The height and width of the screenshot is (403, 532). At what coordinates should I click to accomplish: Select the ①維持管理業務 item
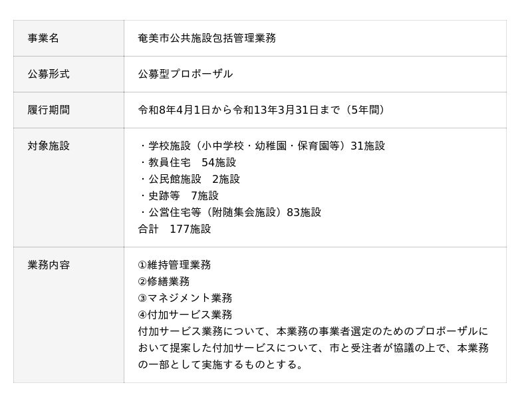tap(174, 265)
